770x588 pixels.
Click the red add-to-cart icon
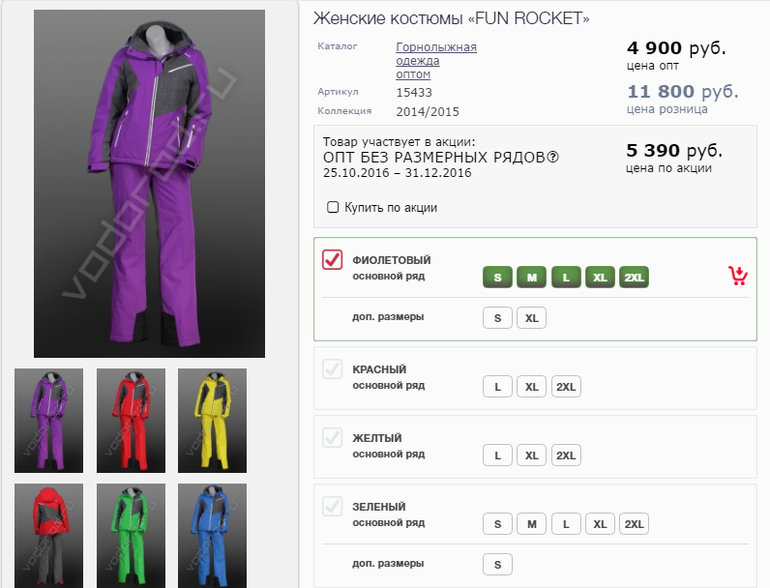coord(738,276)
